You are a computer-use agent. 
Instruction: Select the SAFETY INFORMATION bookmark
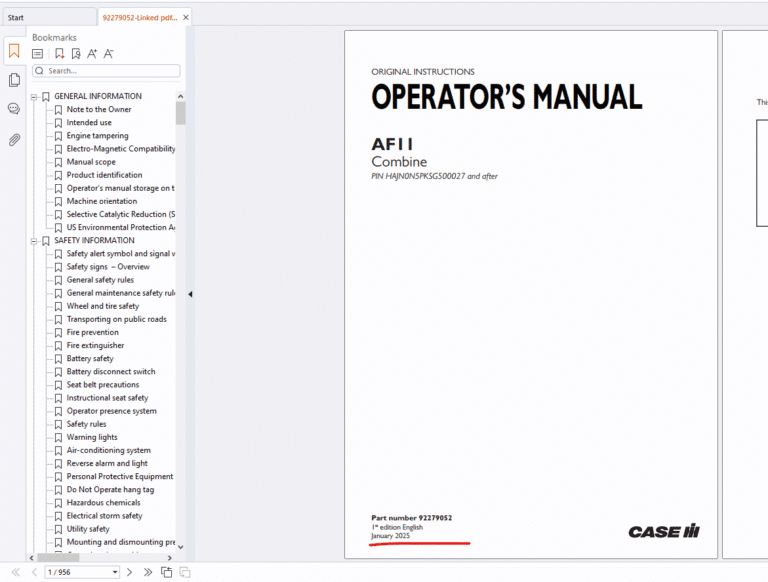94,241
